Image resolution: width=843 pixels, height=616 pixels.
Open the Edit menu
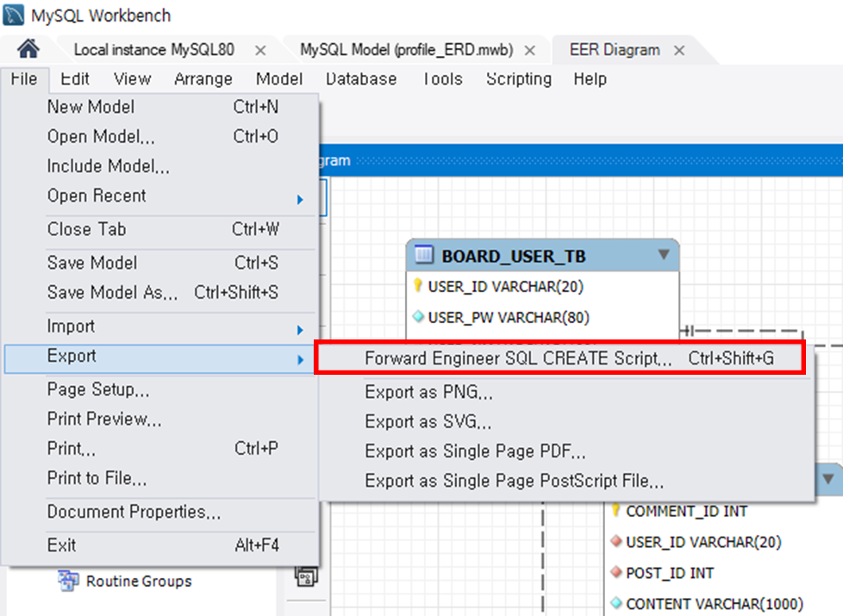(75, 79)
